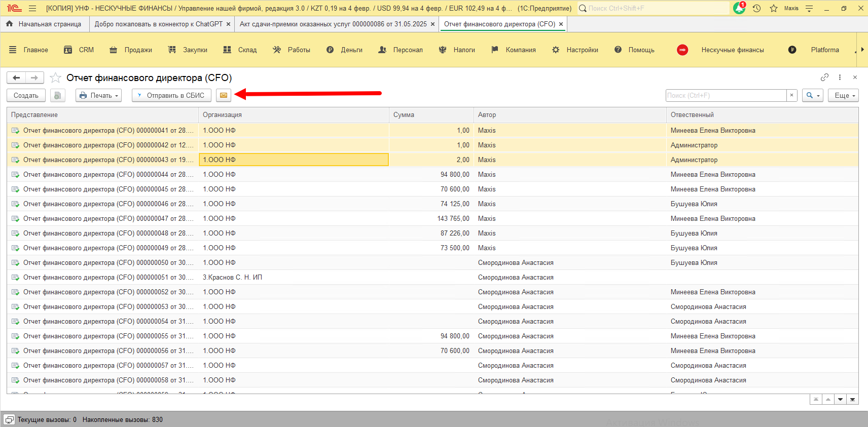This screenshot has width=868, height=427.
Task: Copy link using the chain icon
Action: [824, 77]
